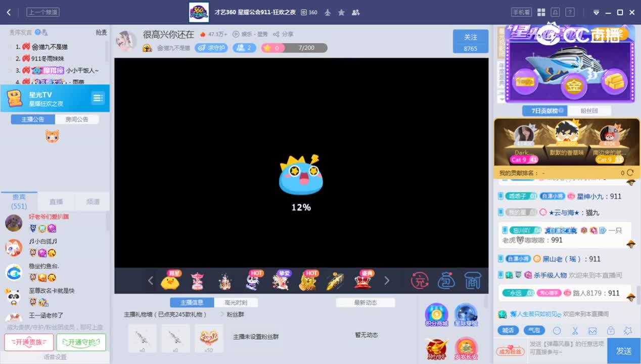
Task: Switch to the 主播公告 tab
Action: coord(33,119)
